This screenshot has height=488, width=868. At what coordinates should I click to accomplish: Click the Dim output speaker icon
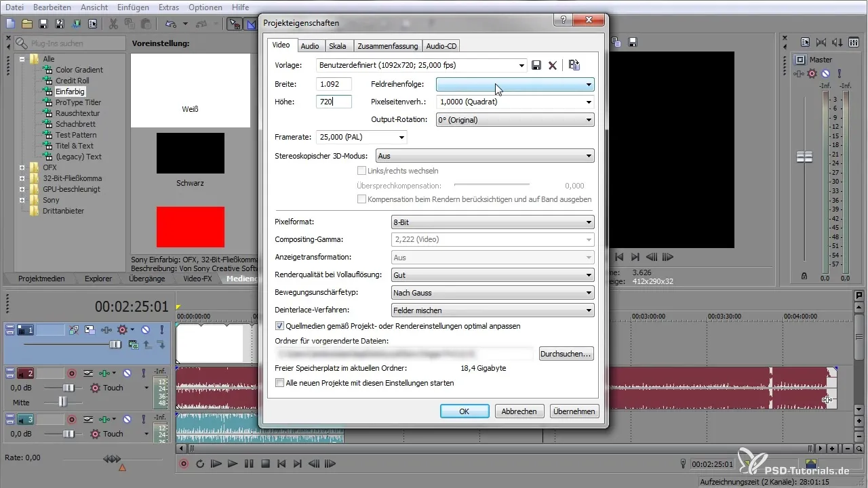pyautogui.click(x=839, y=42)
